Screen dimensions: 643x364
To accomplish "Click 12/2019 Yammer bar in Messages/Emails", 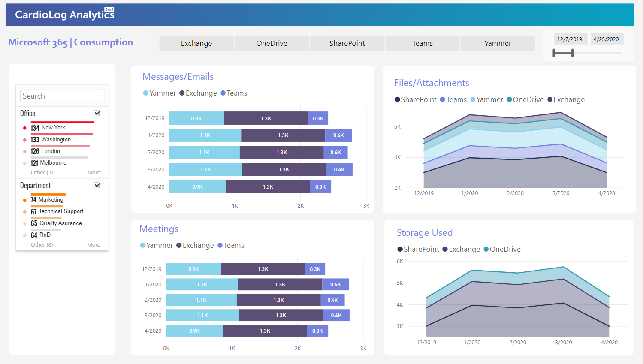I will click(196, 118).
